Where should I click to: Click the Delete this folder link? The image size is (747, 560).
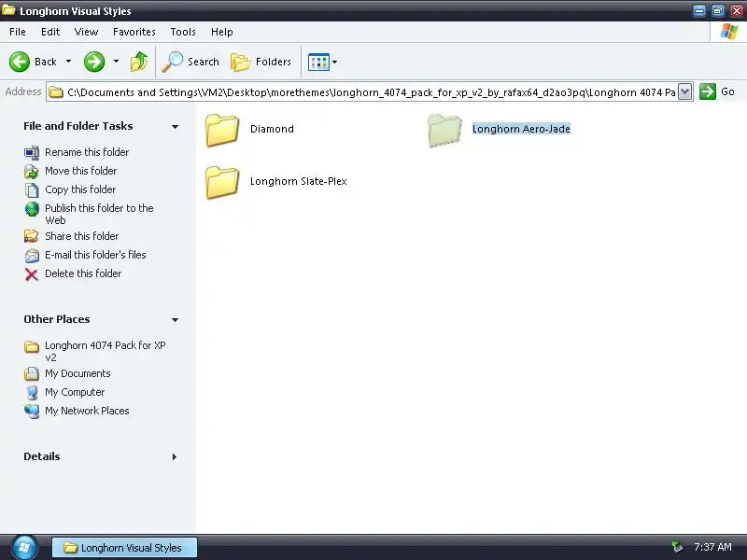point(83,273)
